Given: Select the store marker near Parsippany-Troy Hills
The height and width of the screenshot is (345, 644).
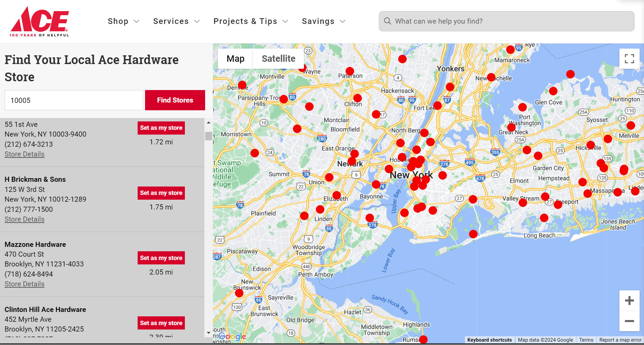Looking at the screenshot, I should click(284, 99).
